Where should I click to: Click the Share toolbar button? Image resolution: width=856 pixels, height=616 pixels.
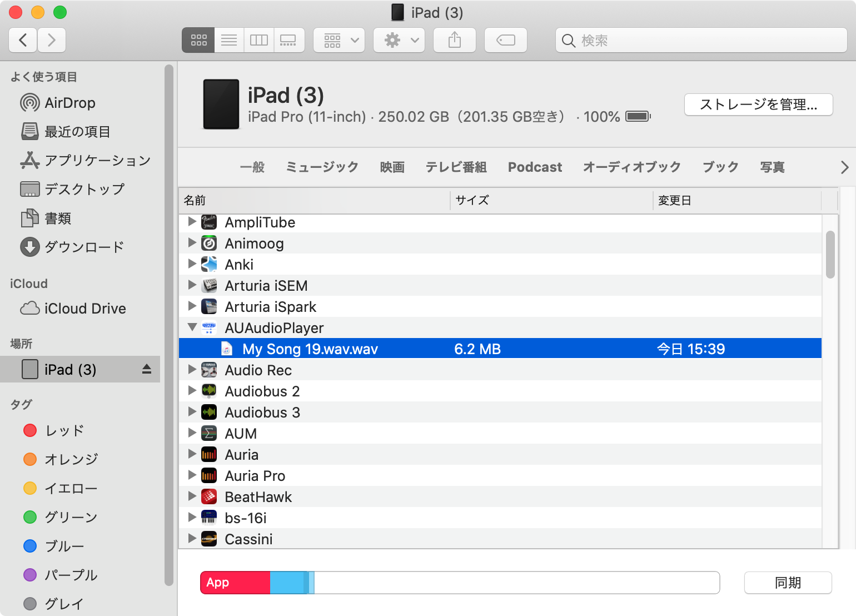[455, 40]
